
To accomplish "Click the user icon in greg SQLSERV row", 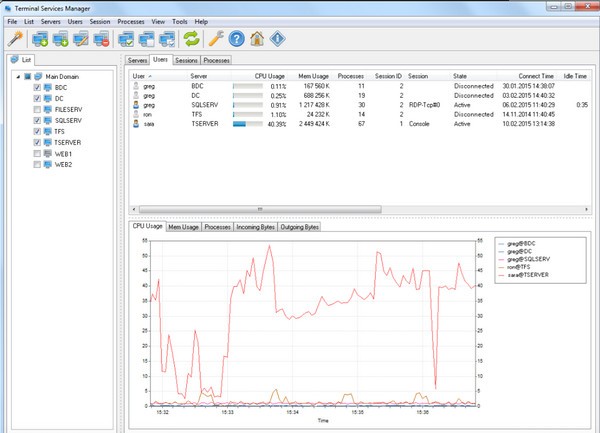I will 136,104.
